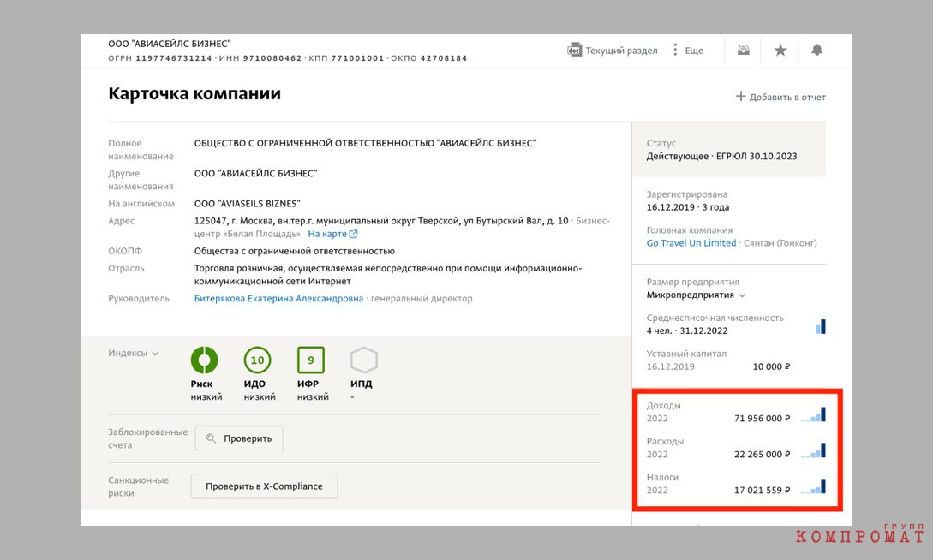Click Проверить в X-Compliance button

(264, 486)
